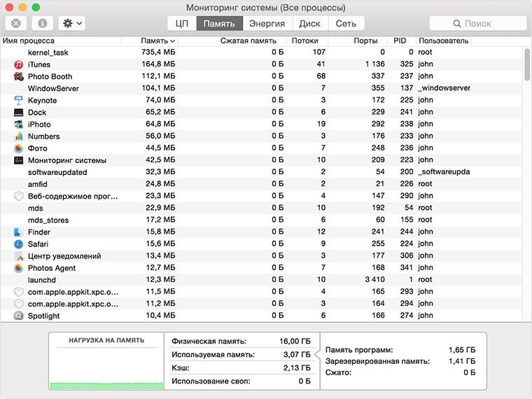532x399 pixels.
Task: Click the Spotlight magnifier icon
Action: coord(19,316)
